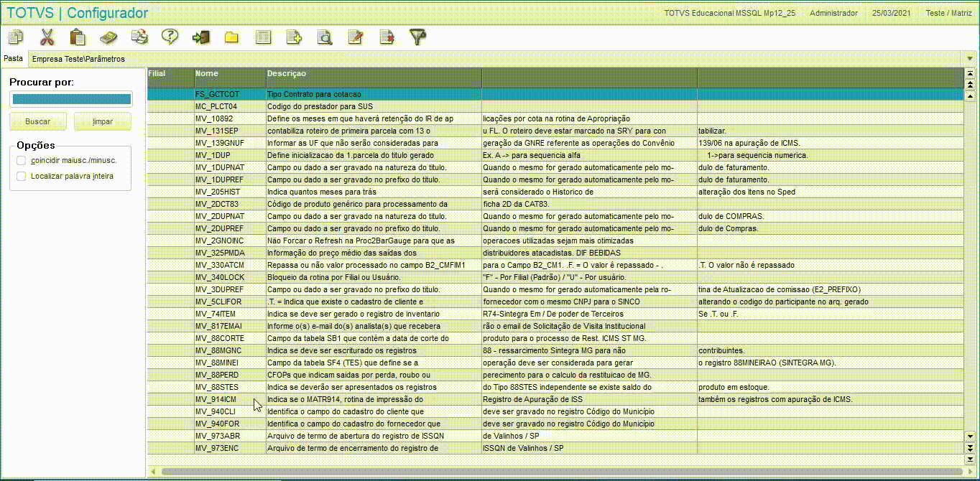Select the MV_973ABR parameter row

555,436
